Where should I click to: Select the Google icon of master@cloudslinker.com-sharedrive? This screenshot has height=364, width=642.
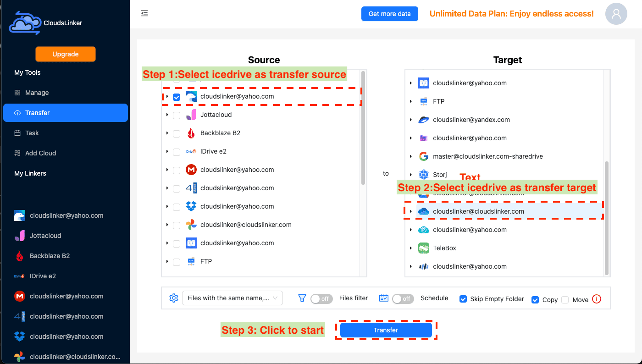click(424, 156)
